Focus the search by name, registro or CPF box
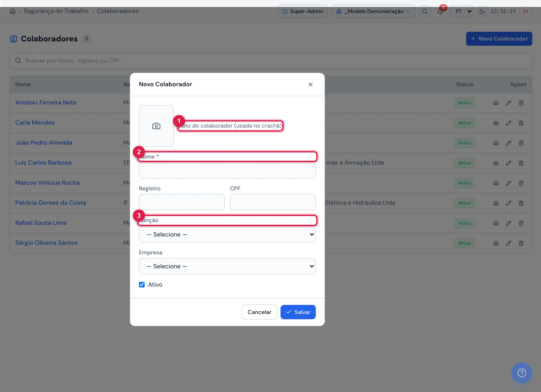 pyautogui.click(x=271, y=61)
